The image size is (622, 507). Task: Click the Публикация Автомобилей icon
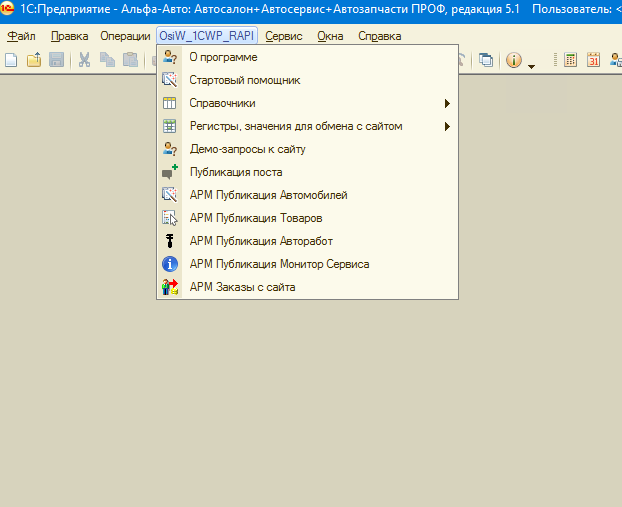[170, 195]
